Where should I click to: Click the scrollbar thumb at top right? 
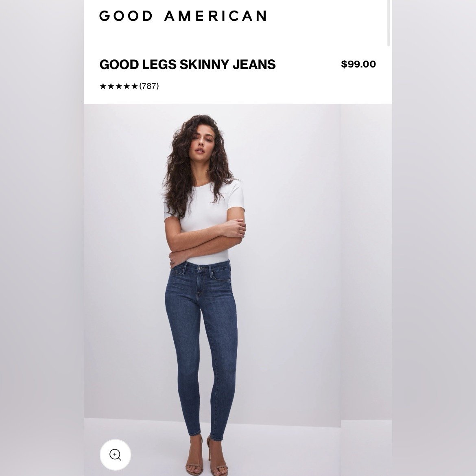tap(389, 23)
